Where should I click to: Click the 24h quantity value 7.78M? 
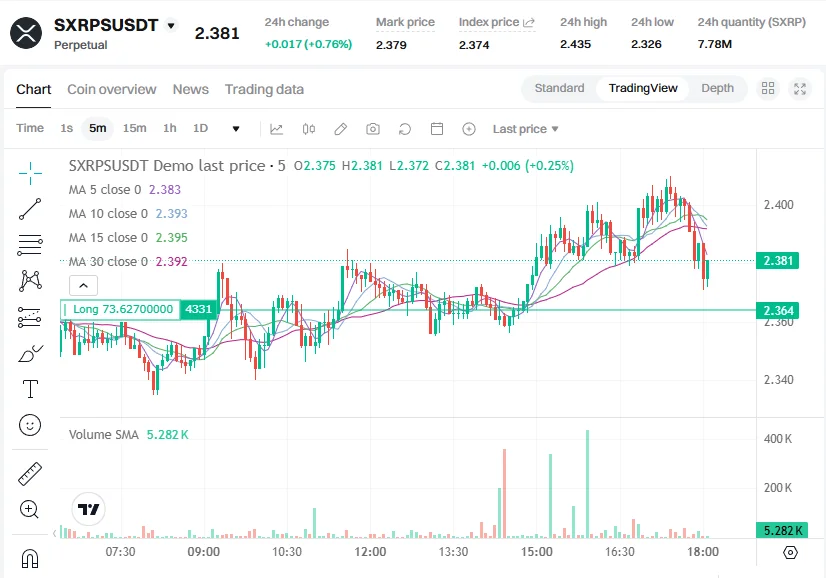pos(714,44)
